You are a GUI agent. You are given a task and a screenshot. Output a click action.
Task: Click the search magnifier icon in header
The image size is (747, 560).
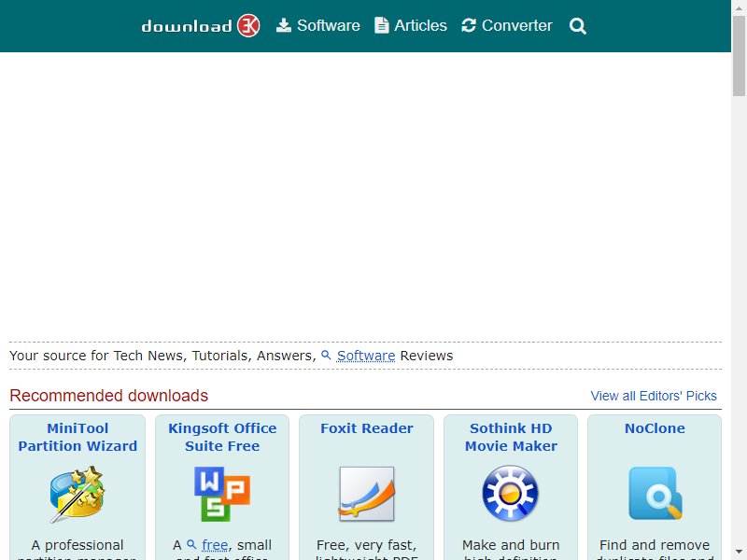point(577,26)
